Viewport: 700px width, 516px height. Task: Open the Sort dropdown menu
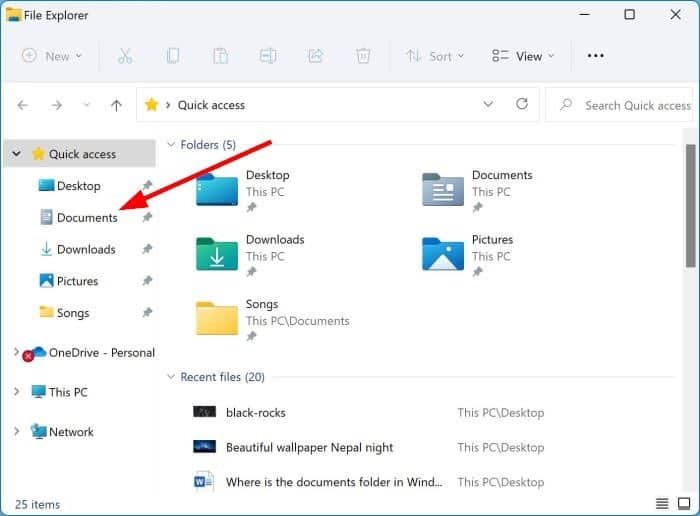click(x=435, y=56)
